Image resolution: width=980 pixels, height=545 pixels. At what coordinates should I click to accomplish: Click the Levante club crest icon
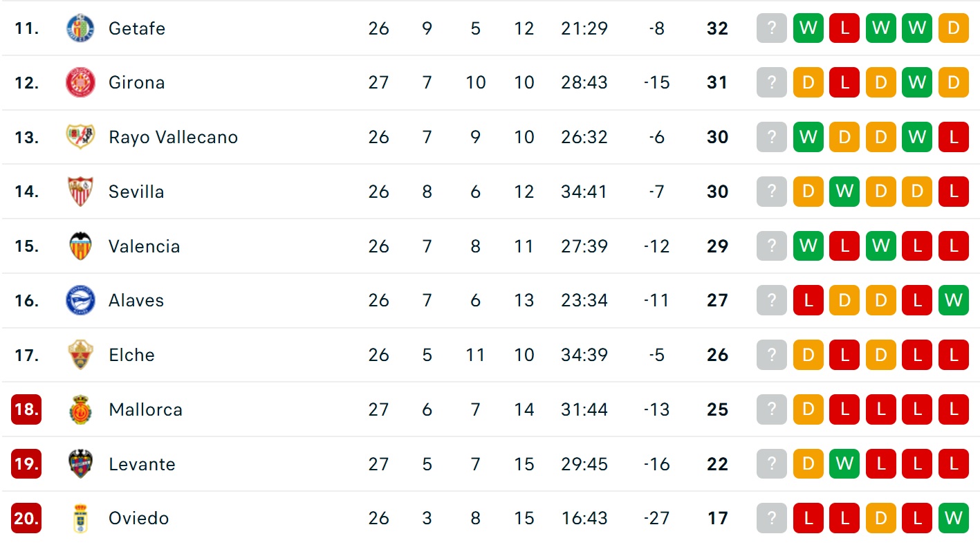(80, 464)
